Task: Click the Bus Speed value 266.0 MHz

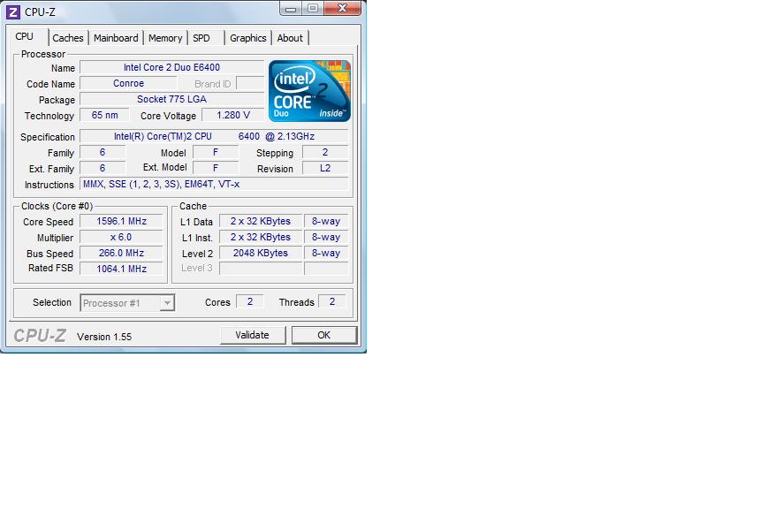Action: click(121, 254)
